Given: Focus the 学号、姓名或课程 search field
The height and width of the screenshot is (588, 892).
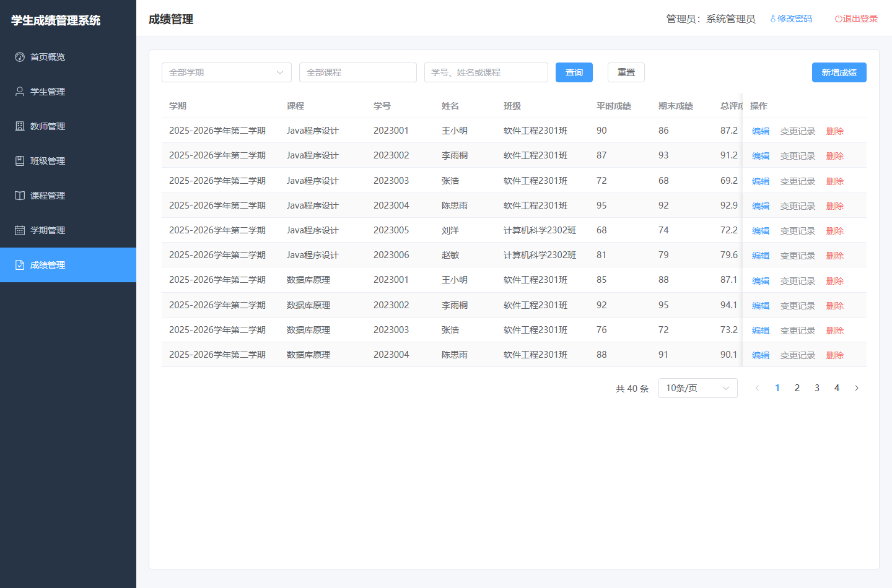Looking at the screenshot, I should pos(486,72).
